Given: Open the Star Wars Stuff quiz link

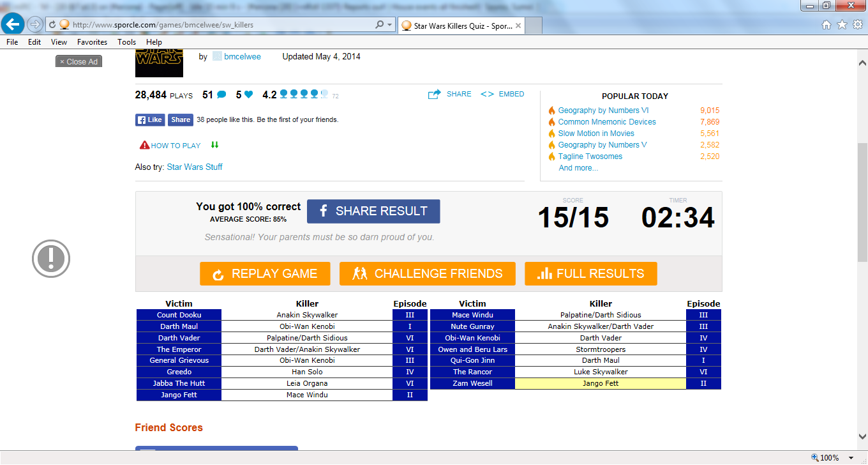Looking at the screenshot, I should point(195,167).
